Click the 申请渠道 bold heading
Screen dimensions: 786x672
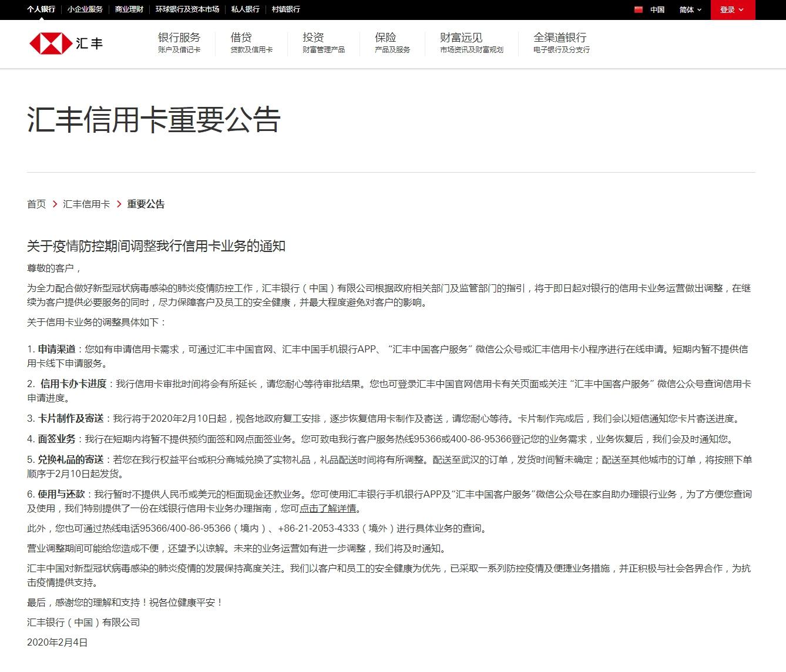[x=57, y=349]
